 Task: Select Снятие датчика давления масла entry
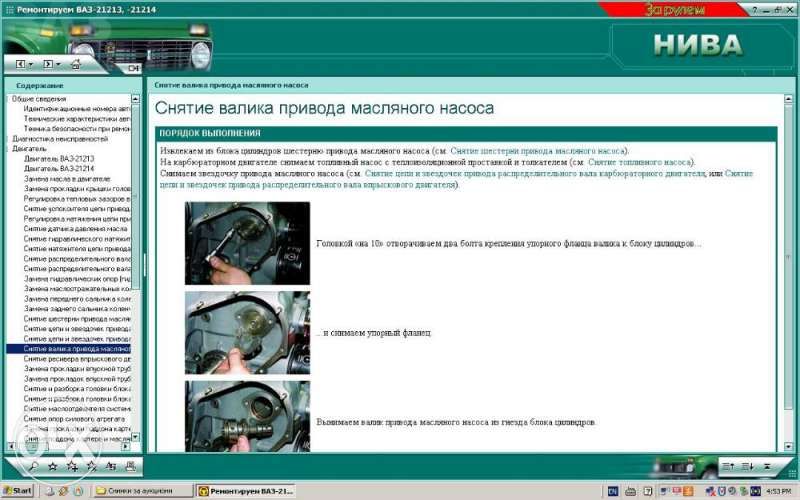click(x=76, y=229)
